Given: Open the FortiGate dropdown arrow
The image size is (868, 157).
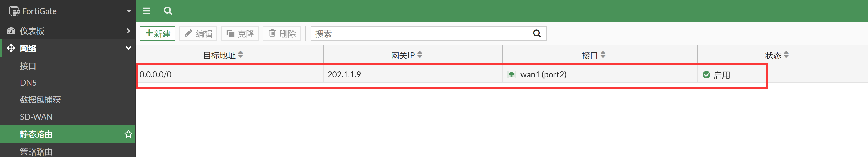Looking at the screenshot, I should [x=129, y=11].
